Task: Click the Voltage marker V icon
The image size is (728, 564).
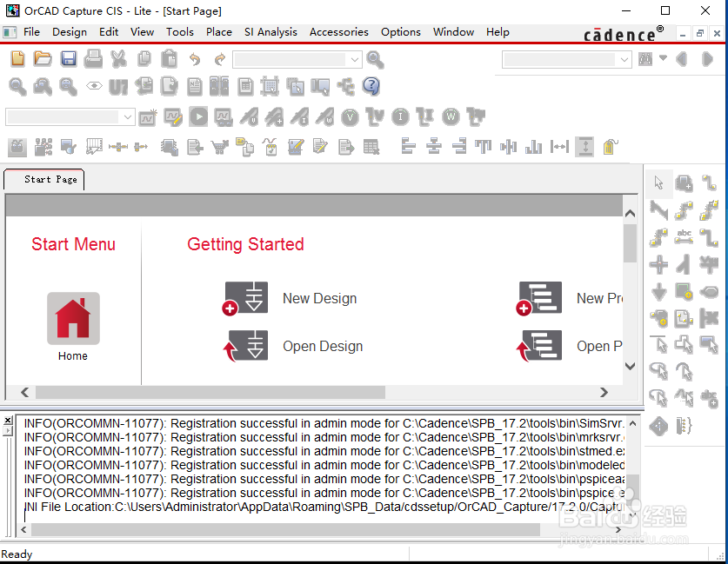Action: tap(350, 116)
